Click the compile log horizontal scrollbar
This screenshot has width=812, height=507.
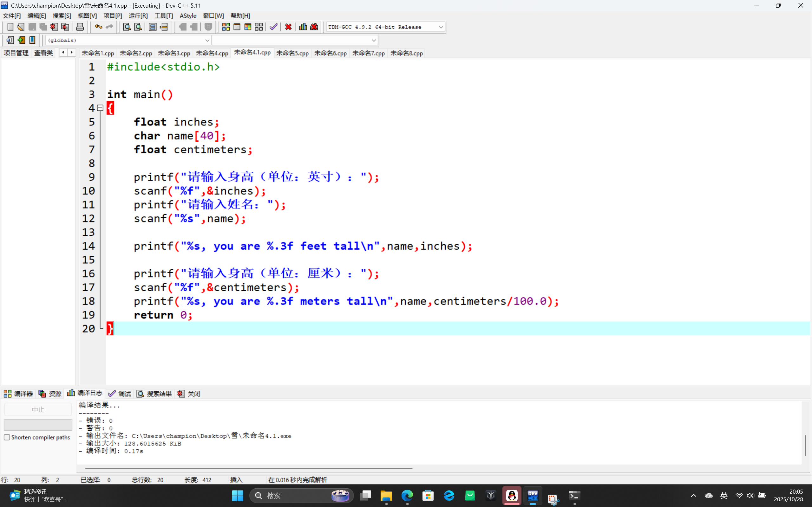248,468
